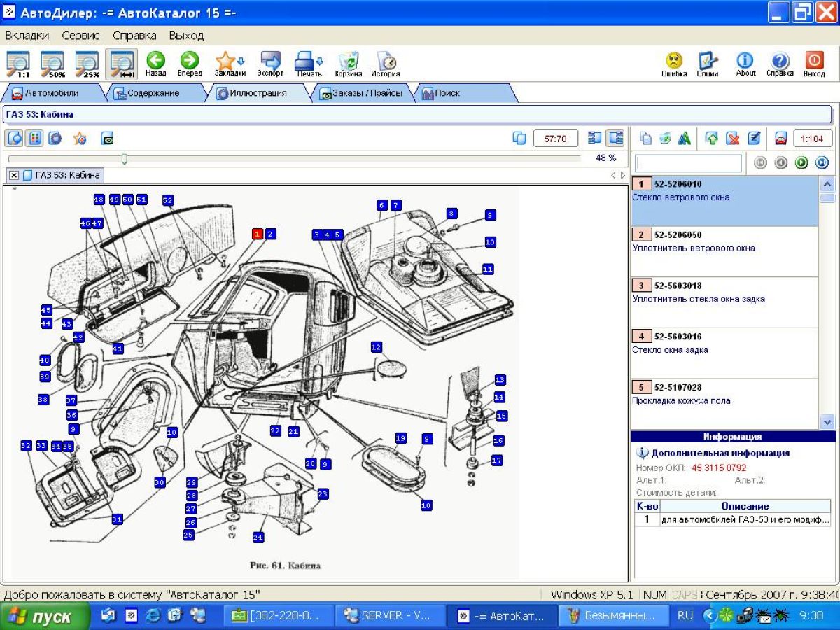Image resolution: width=840 pixels, height=630 pixels.
Task: Switch to the Содержание tab
Action: 154,93
